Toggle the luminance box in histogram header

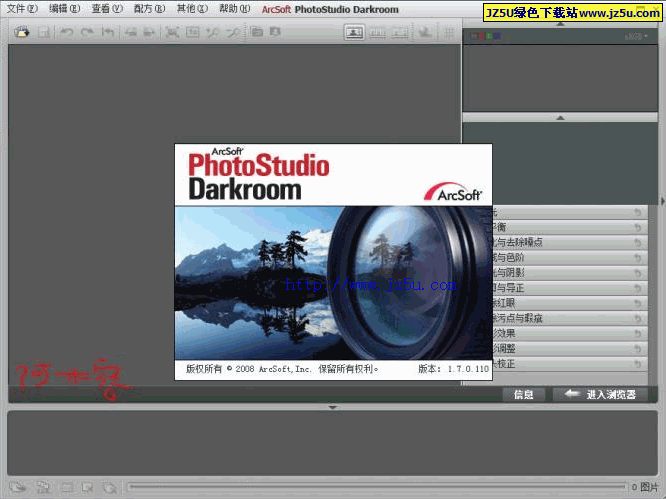474,37
